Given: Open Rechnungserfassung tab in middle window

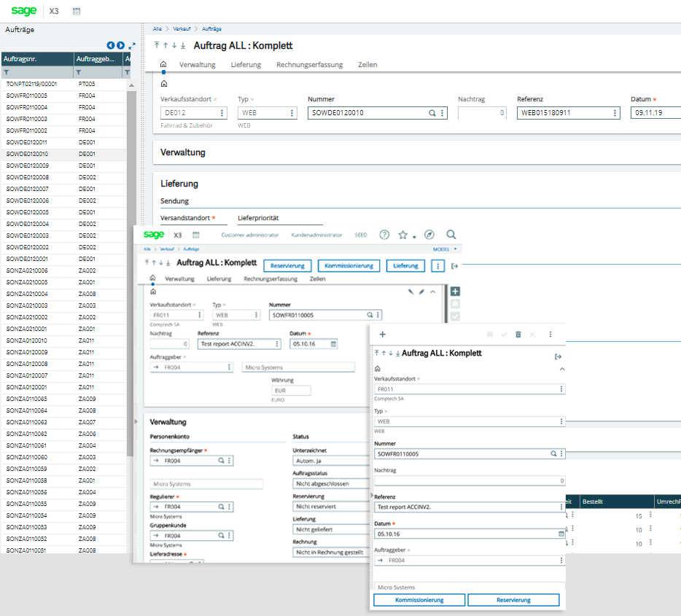Looking at the screenshot, I should click(x=271, y=278).
